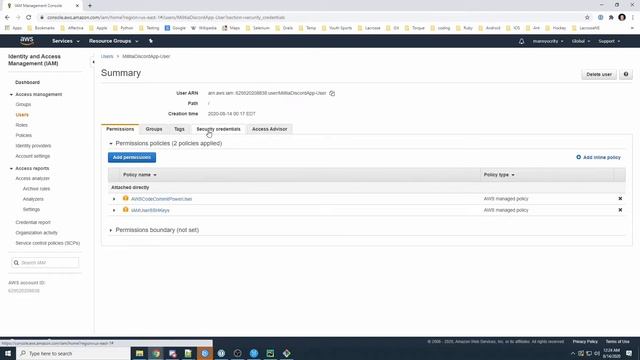Screen dimensions: 640x360
Task: Collapse the Access reports sidebar group
Action: coord(11,169)
